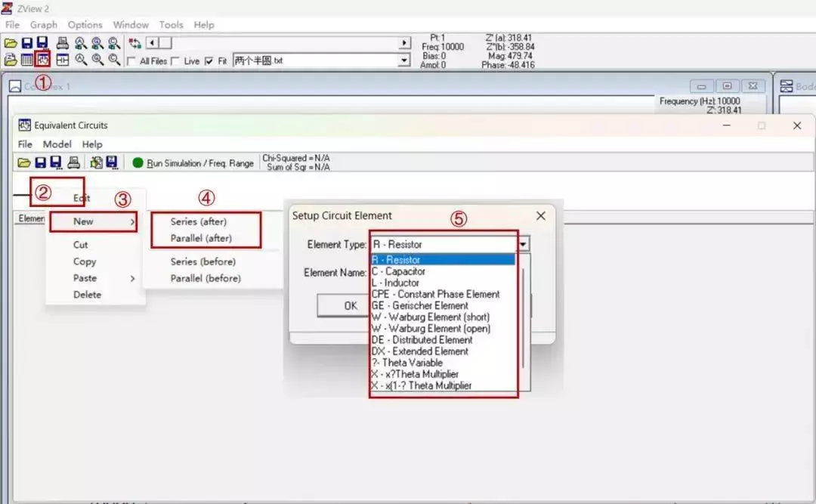Viewport: 816px width, 504px height.
Task: Toggle the Live checkbox
Action: (x=175, y=61)
